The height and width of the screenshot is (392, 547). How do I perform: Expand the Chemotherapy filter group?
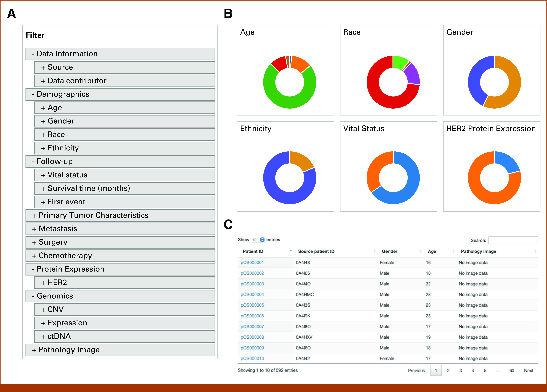coord(120,256)
